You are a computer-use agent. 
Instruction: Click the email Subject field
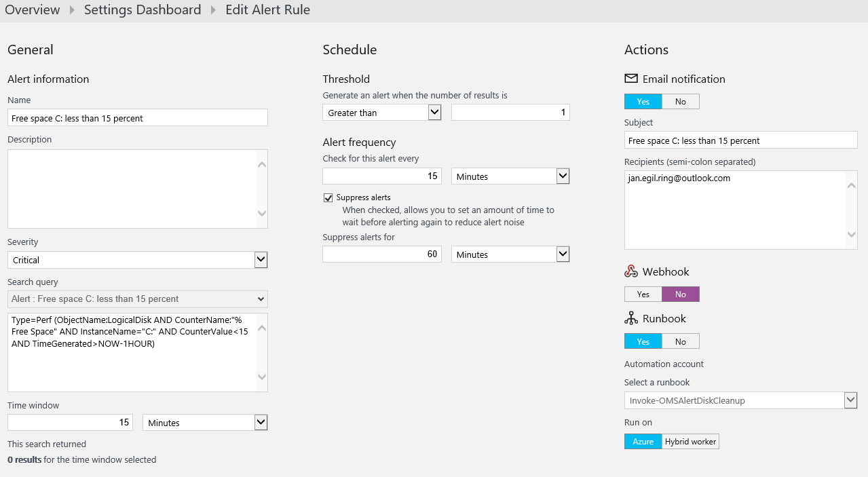click(740, 140)
